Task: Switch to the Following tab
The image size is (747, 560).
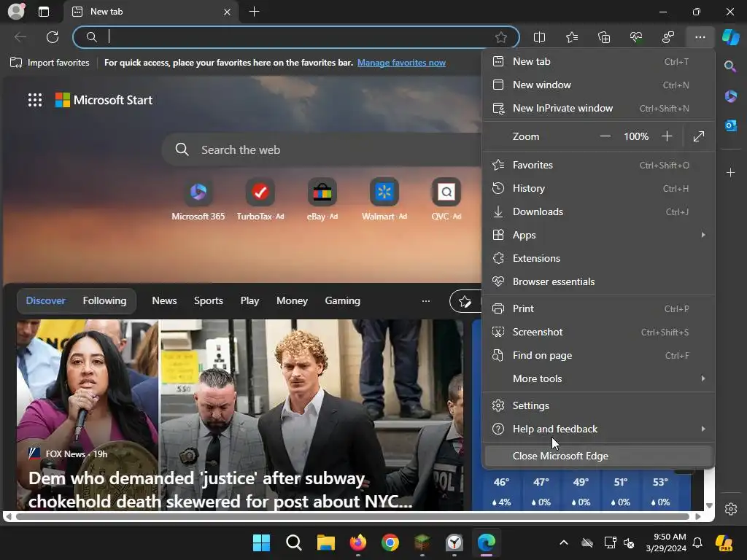Action: (x=105, y=300)
